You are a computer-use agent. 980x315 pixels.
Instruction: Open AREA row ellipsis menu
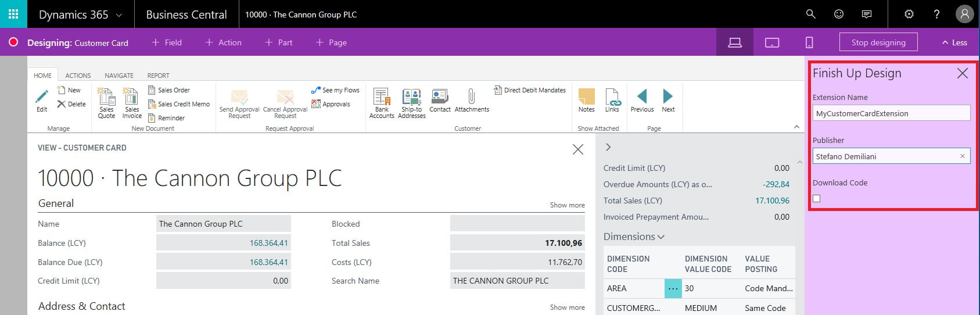click(x=673, y=288)
